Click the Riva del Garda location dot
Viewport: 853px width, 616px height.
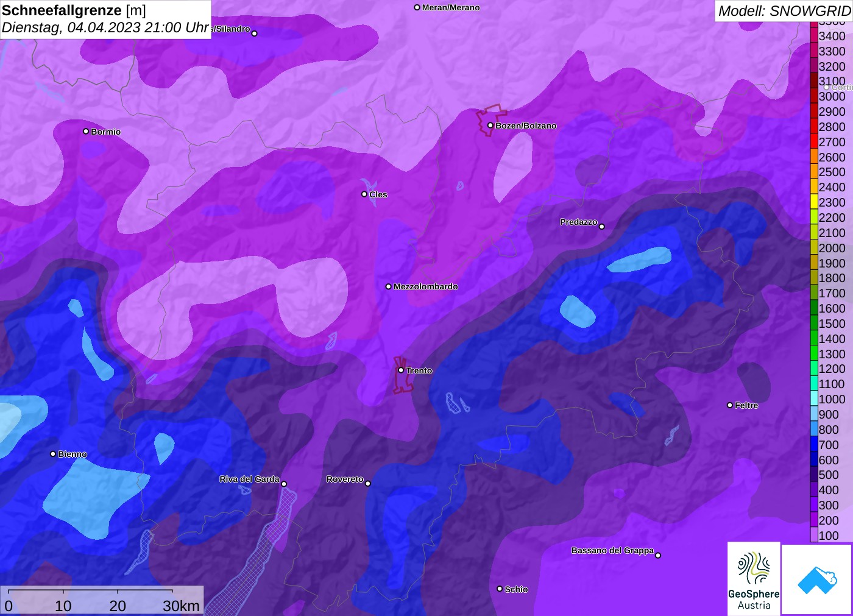tap(284, 484)
